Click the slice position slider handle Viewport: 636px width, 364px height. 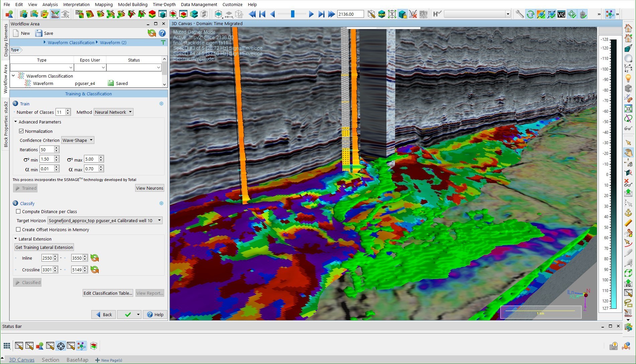click(x=292, y=14)
